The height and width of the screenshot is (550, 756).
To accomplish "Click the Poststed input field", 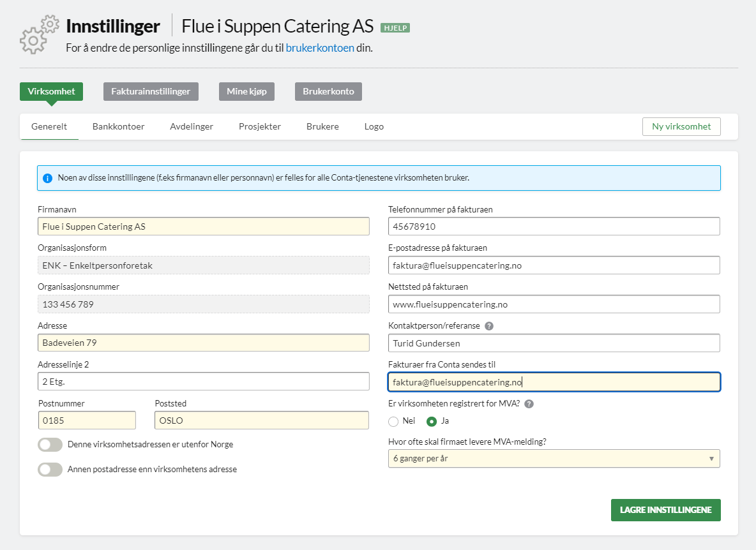I will (262, 420).
